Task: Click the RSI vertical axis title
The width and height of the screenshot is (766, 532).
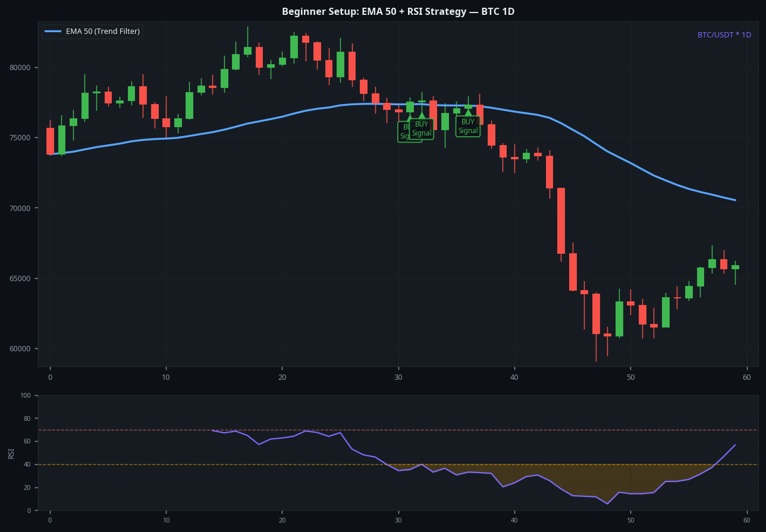Action: [x=11, y=453]
